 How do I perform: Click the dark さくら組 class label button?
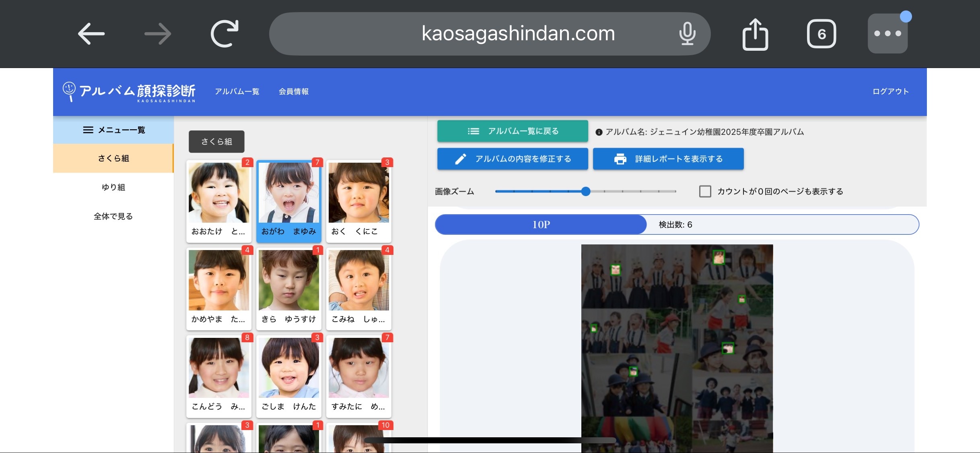point(216,141)
